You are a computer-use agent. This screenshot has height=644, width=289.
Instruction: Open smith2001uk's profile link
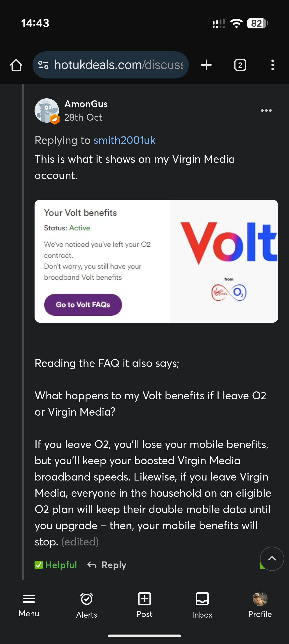click(x=124, y=140)
